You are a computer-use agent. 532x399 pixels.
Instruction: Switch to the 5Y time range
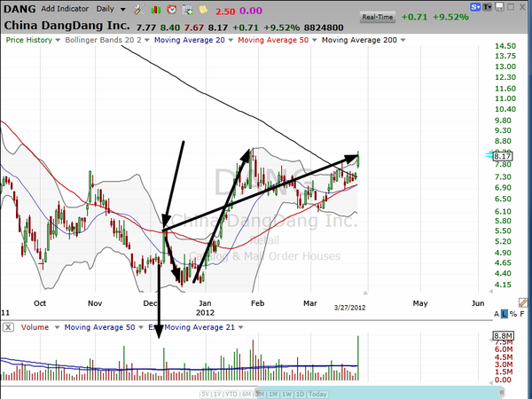pyautogui.click(x=206, y=394)
